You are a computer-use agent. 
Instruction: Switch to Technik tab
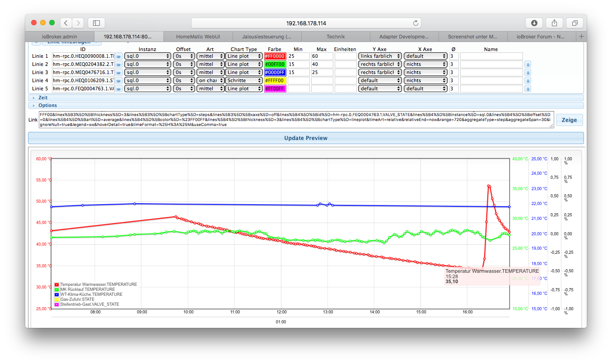336,37
